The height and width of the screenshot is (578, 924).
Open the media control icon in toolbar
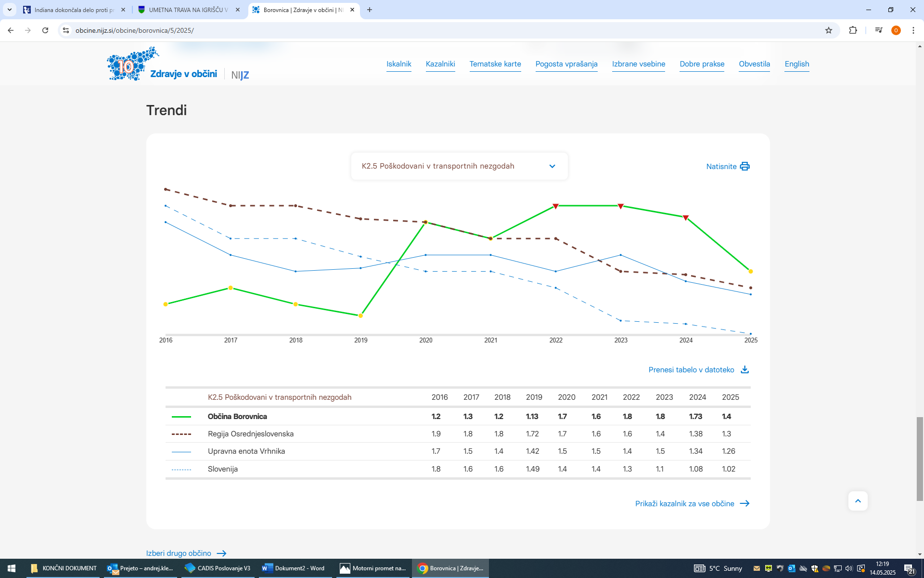click(878, 30)
